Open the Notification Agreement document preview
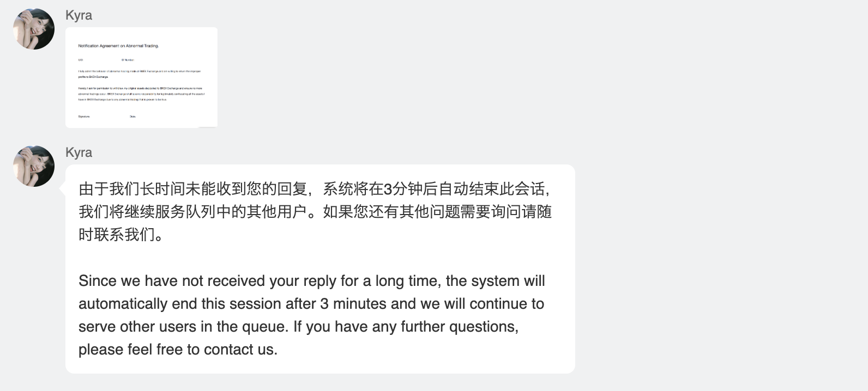Viewport: 868px width, 391px height. point(141,77)
